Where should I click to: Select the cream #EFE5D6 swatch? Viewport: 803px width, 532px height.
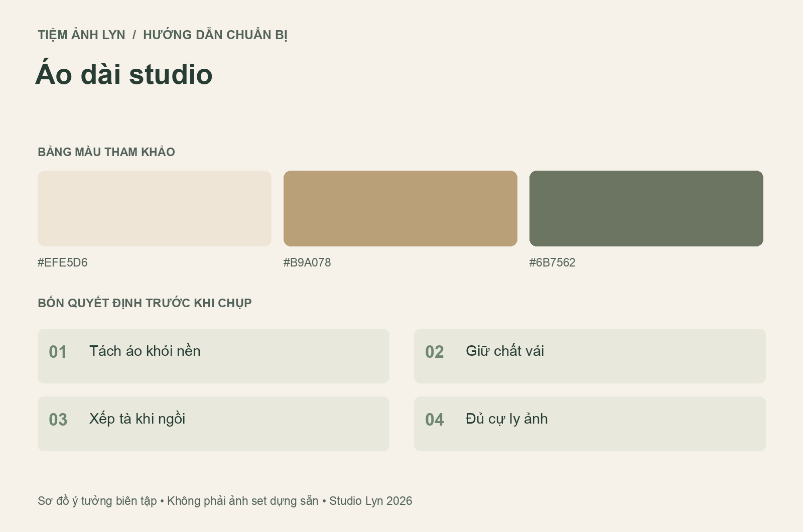155,208
